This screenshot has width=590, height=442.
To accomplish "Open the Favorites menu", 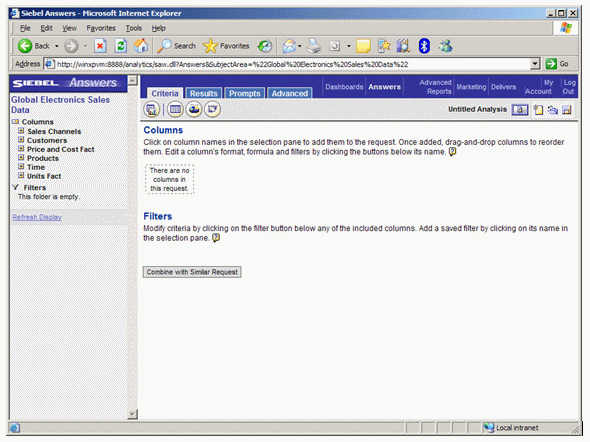I will pyautogui.click(x=101, y=28).
